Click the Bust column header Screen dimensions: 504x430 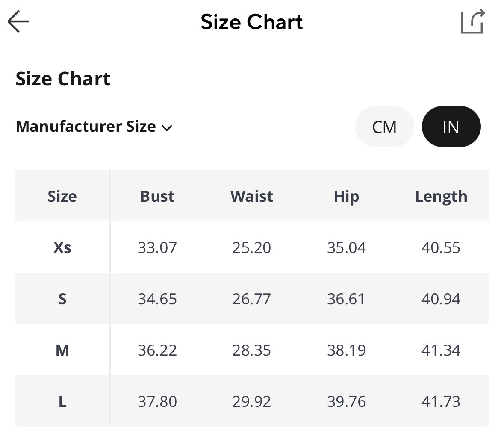click(x=157, y=196)
